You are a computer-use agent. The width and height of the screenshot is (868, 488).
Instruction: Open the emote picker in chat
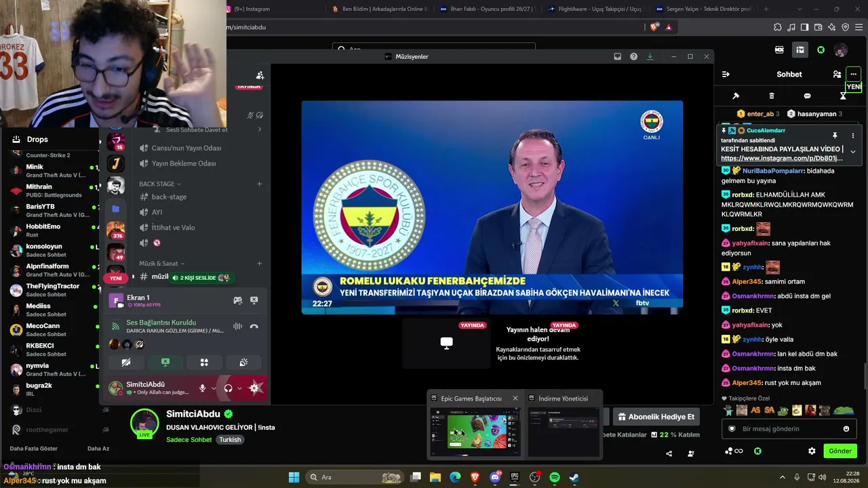coord(846,429)
